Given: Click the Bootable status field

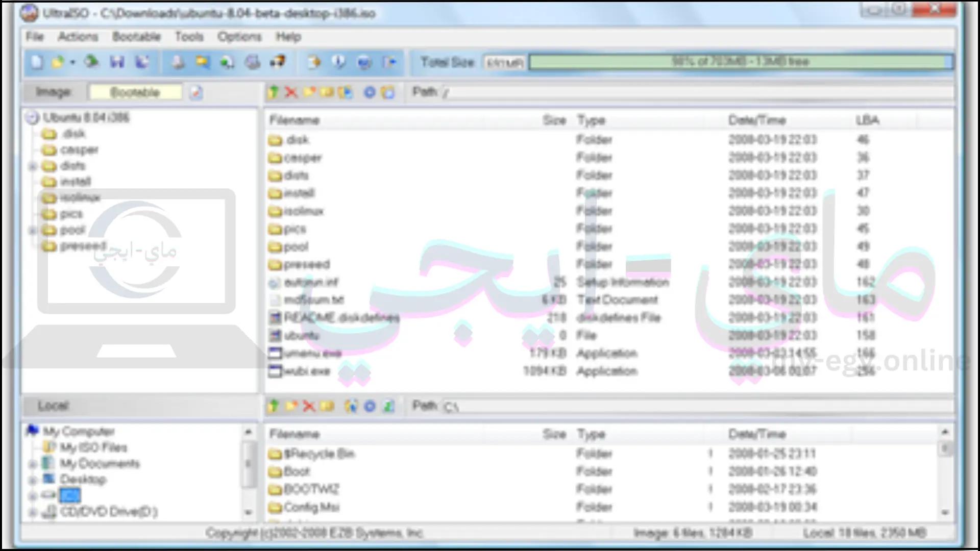Looking at the screenshot, I should (x=135, y=92).
